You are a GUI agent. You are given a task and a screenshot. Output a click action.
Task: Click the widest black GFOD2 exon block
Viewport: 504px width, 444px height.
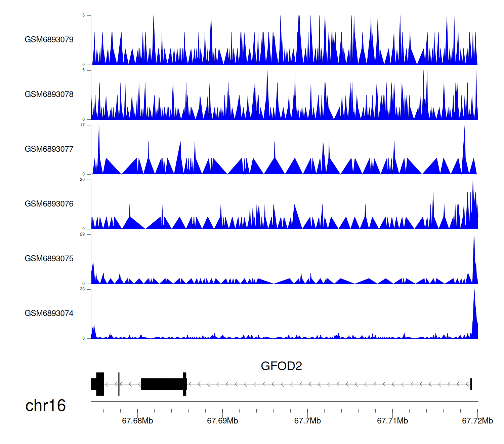[163, 384]
